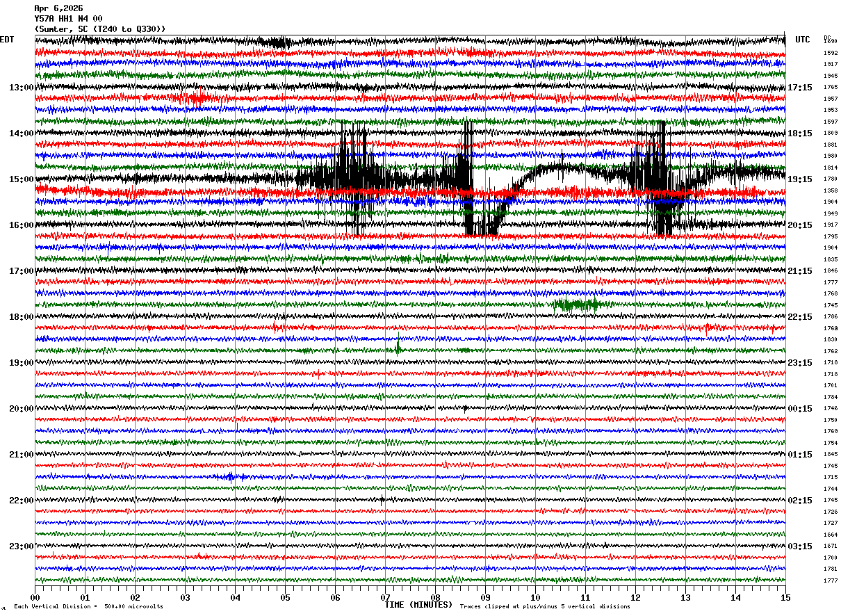Click the green burst on 17:45 trace
Viewport: 841px width, 616px height.
(577, 304)
